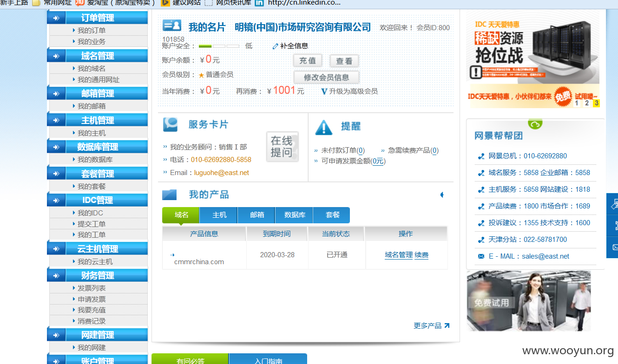Viewport: 618px width, 364px height.
Task: Click the blue folder icon beside 我的产品
Action: tap(170, 195)
